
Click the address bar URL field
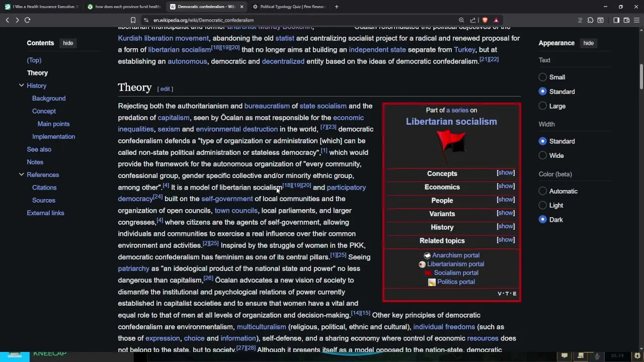[x=302, y=20]
